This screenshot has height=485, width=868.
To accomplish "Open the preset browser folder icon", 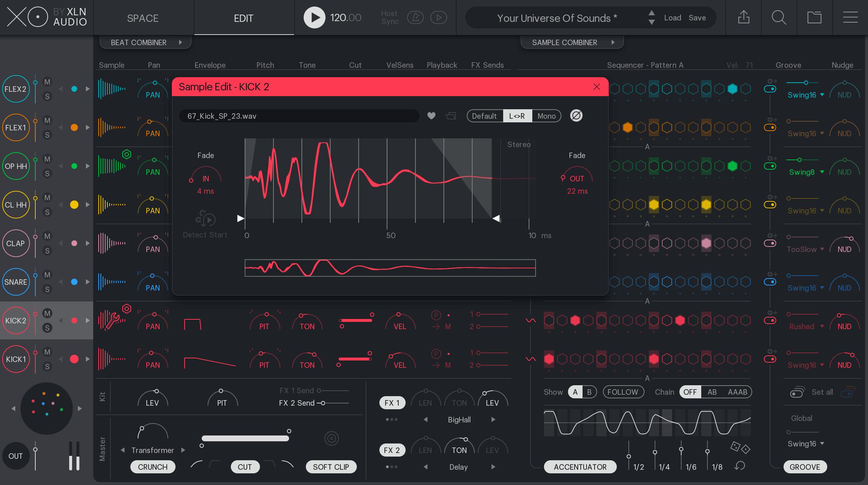I will coord(814,17).
